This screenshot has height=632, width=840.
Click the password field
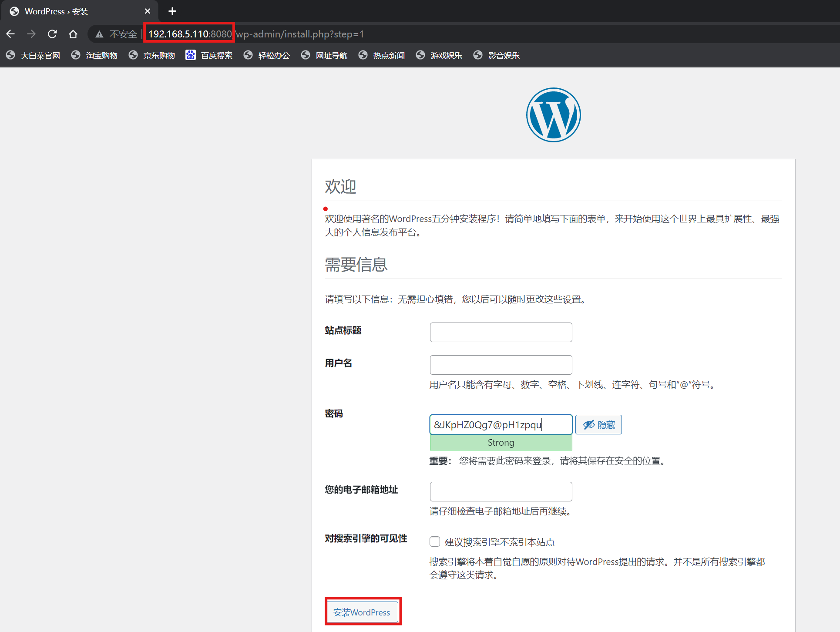tap(501, 425)
